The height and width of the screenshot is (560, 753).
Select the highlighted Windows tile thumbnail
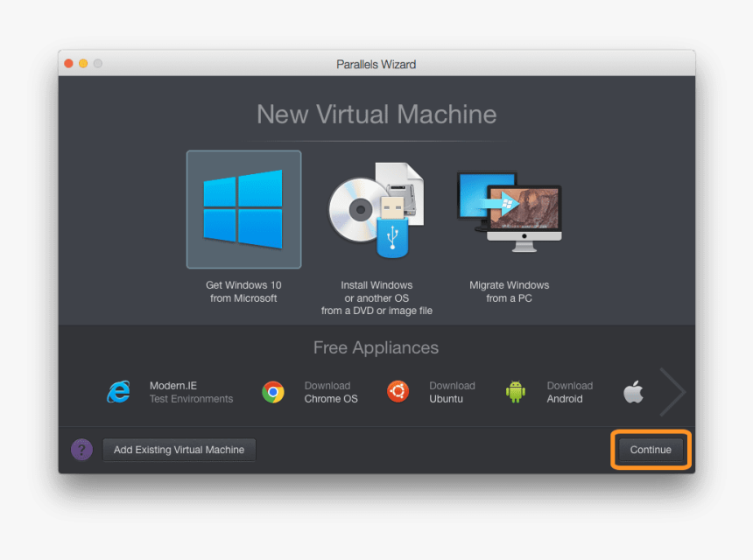(243, 210)
